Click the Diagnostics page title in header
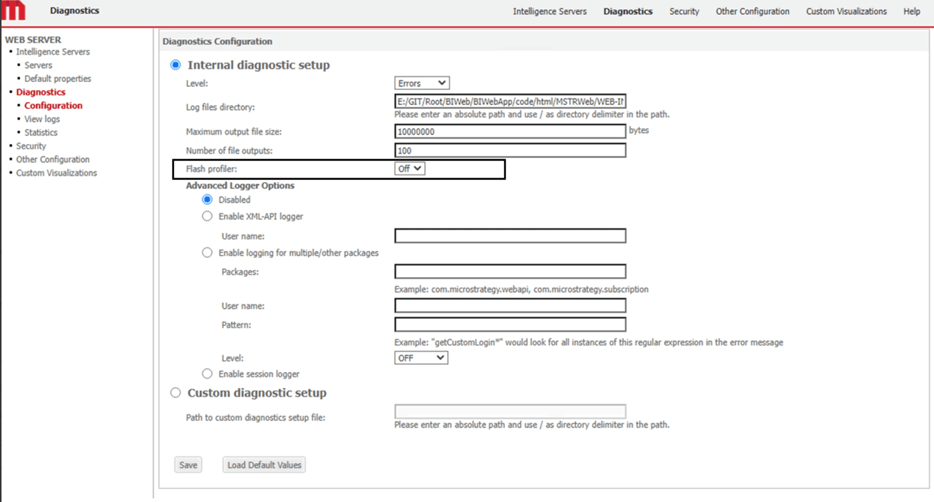Screen dimensions: 934x502 click(x=74, y=11)
